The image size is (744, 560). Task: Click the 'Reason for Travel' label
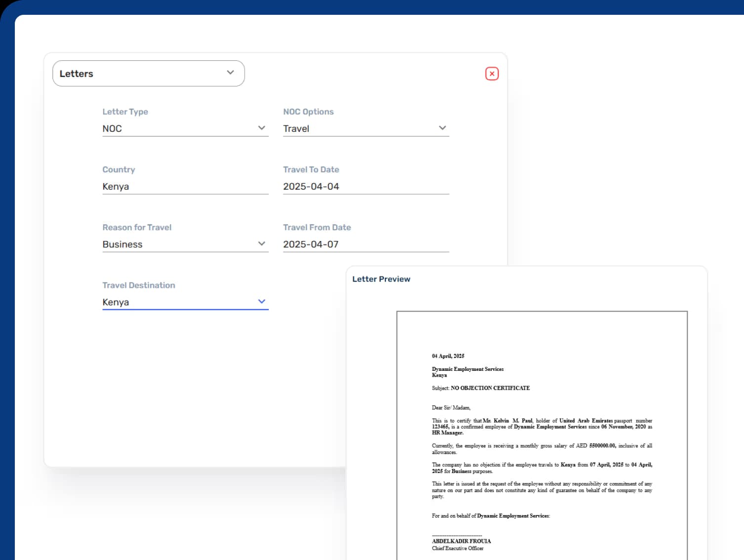137,227
